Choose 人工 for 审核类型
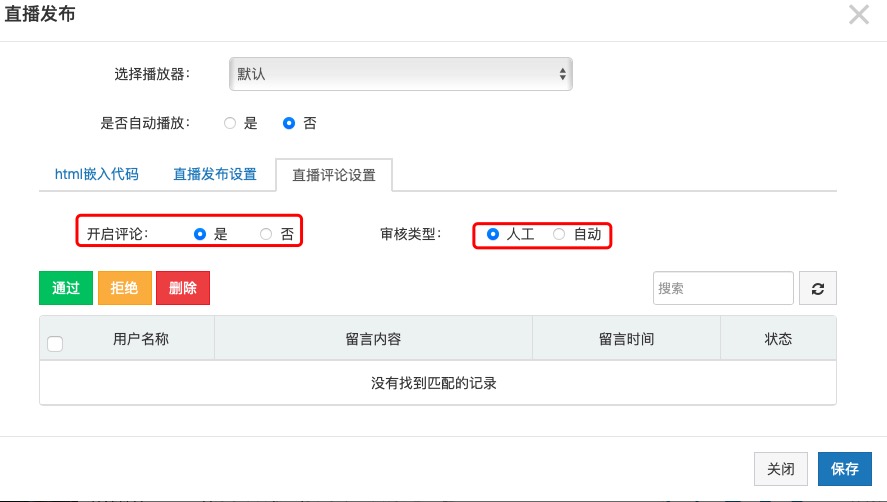The height and width of the screenshot is (502, 887). [492, 234]
